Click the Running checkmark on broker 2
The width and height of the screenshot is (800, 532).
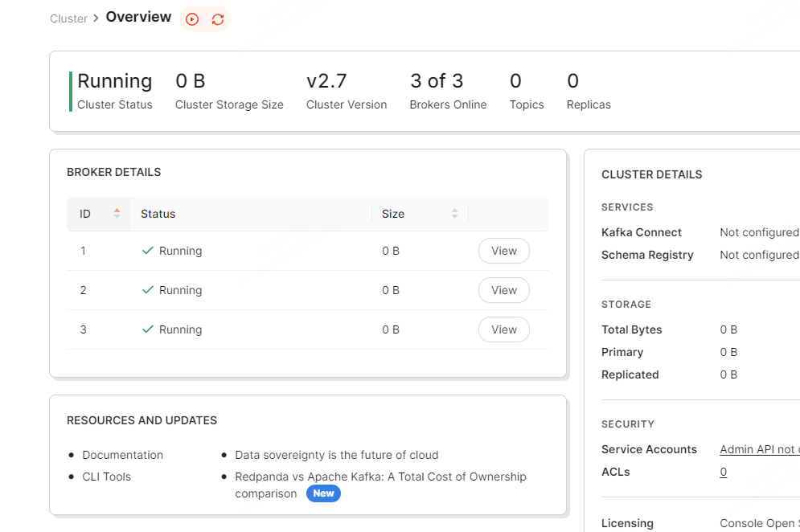[147, 290]
